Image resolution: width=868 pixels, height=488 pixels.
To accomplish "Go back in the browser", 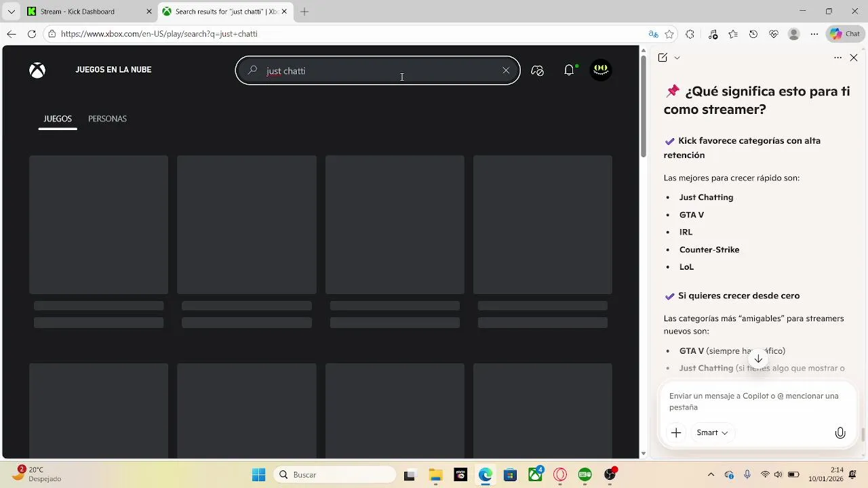I will click(x=12, y=34).
